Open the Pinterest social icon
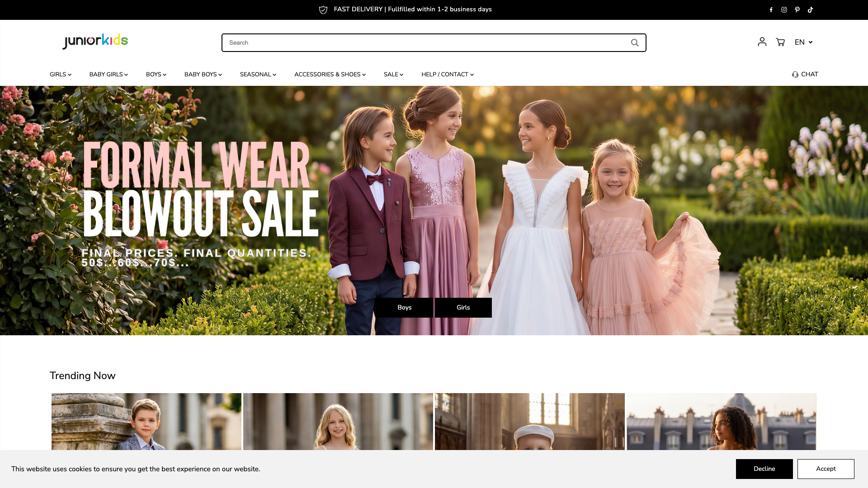 click(x=797, y=10)
